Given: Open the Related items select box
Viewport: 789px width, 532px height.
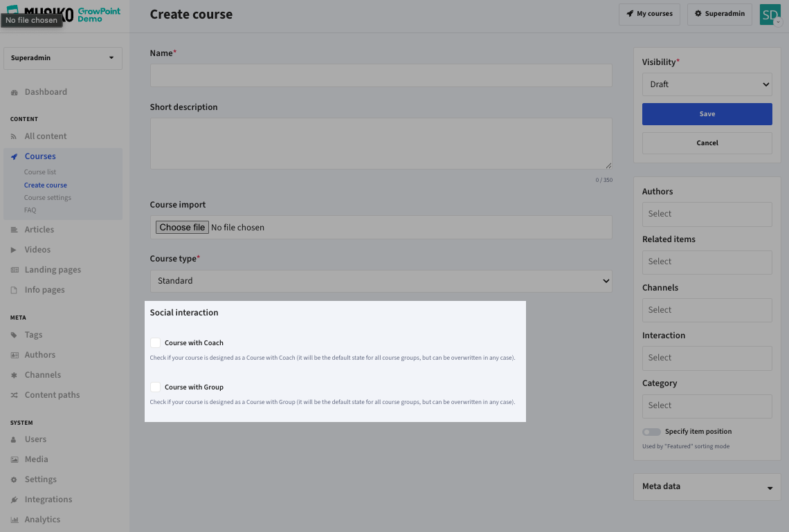Looking at the screenshot, I should coord(707,262).
